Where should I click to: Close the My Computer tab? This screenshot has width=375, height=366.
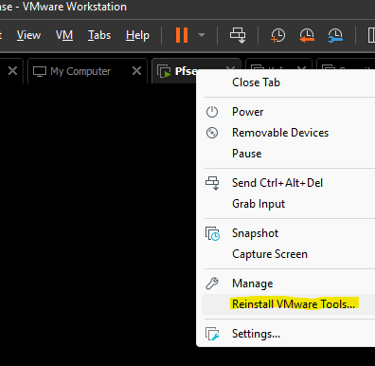tap(137, 71)
